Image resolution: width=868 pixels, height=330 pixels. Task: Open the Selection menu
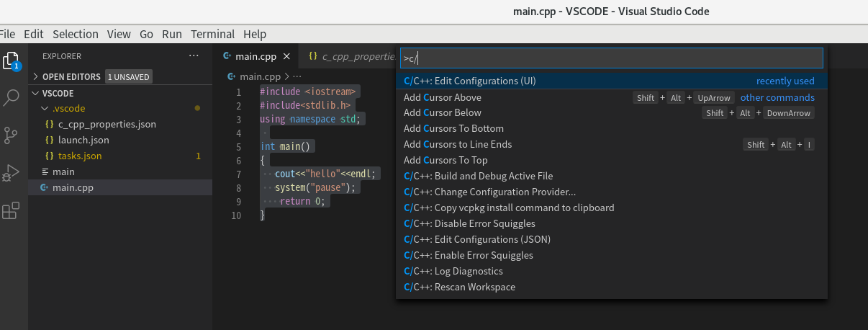76,34
